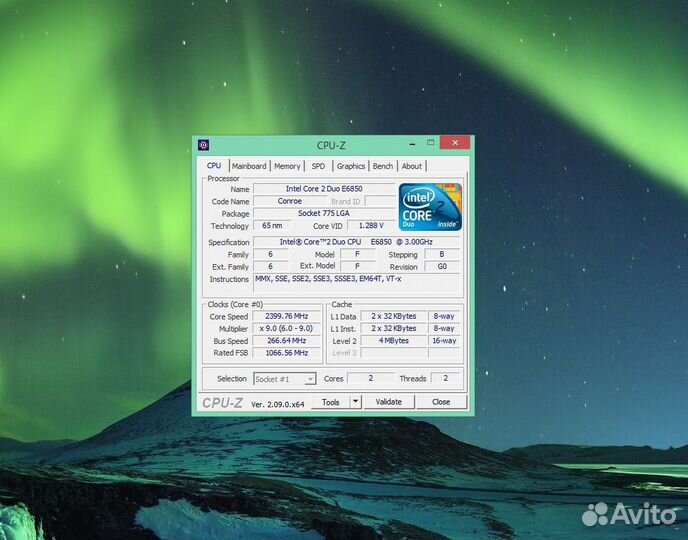Click the Level 2 4 MBytes value

[394, 341]
